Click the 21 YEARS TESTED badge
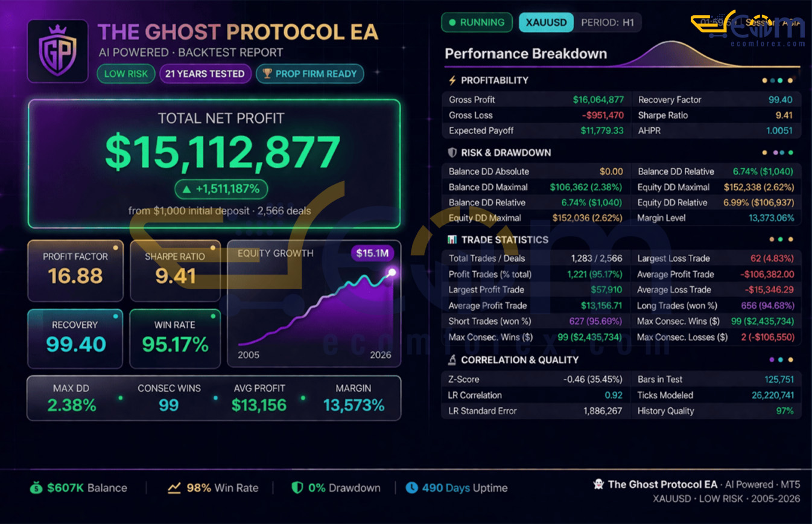The height and width of the screenshot is (524, 812). 205,74
